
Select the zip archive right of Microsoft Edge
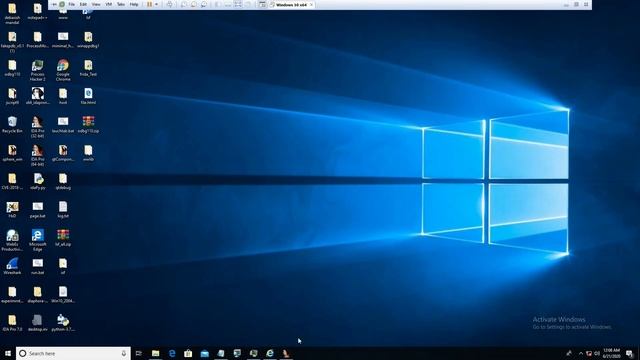pyautogui.click(x=63, y=238)
